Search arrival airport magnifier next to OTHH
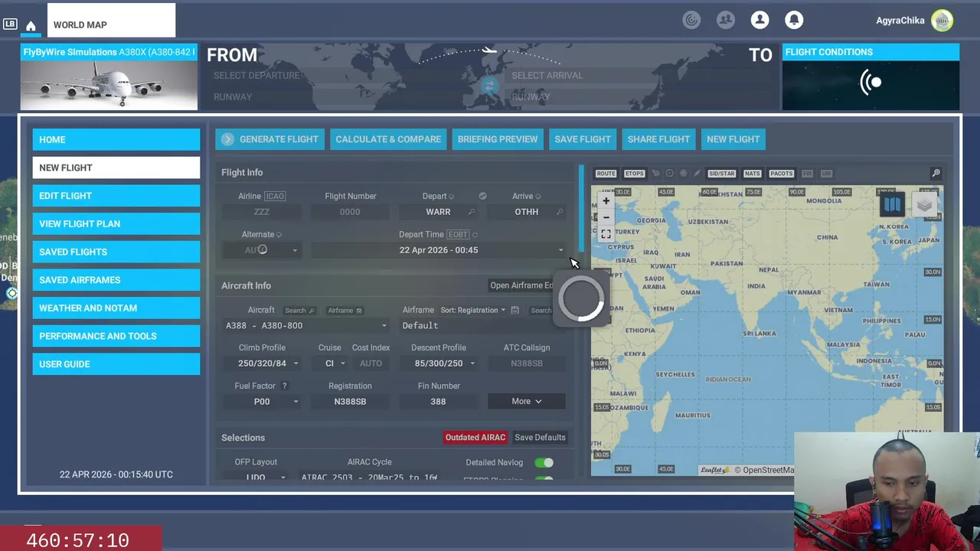The width and height of the screenshot is (980, 551). [560, 212]
